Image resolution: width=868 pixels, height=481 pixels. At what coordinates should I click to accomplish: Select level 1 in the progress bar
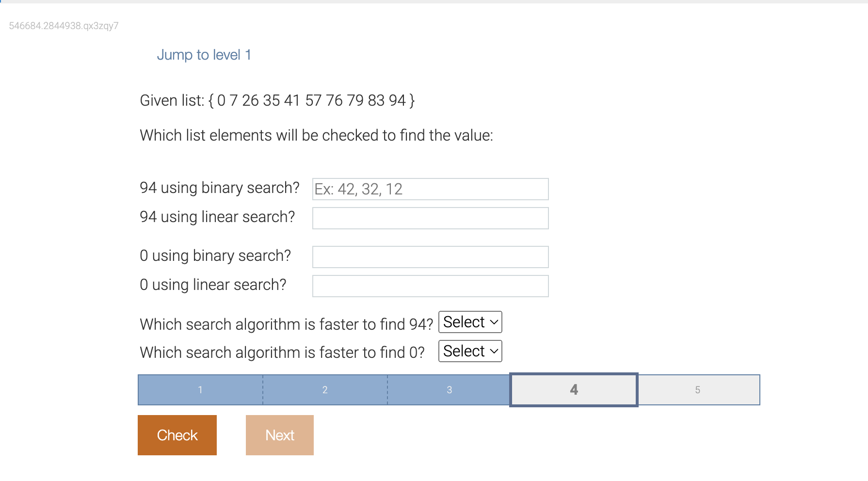tap(200, 389)
